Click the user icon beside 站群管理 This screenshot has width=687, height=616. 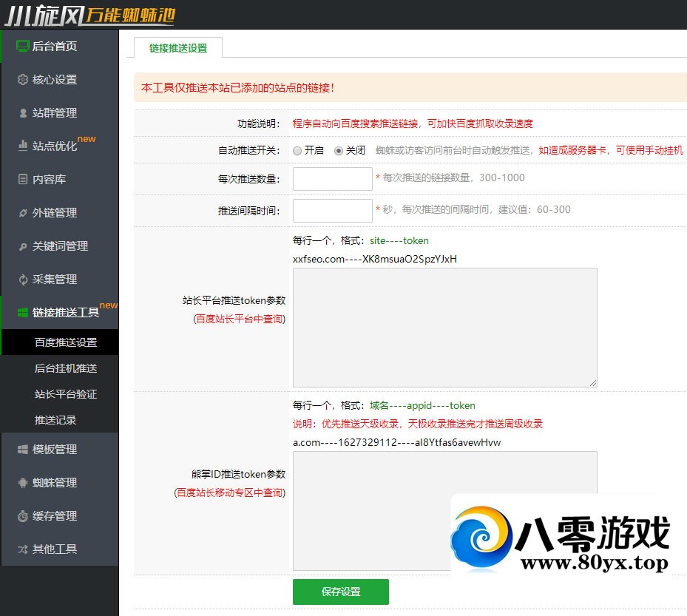click(x=22, y=113)
